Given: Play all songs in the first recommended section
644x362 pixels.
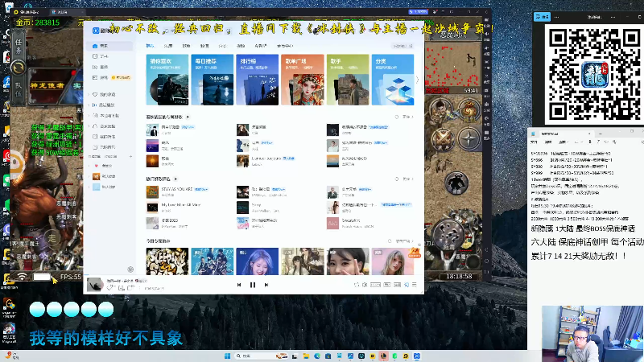Looking at the screenshot, I should pyautogui.click(x=188, y=117).
